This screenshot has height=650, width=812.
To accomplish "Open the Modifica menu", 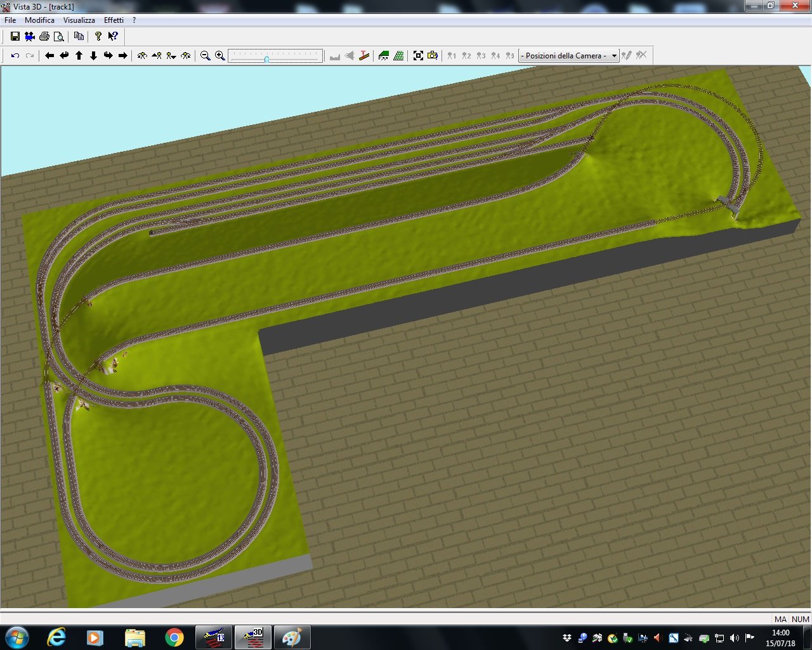I will tap(39, 20).
